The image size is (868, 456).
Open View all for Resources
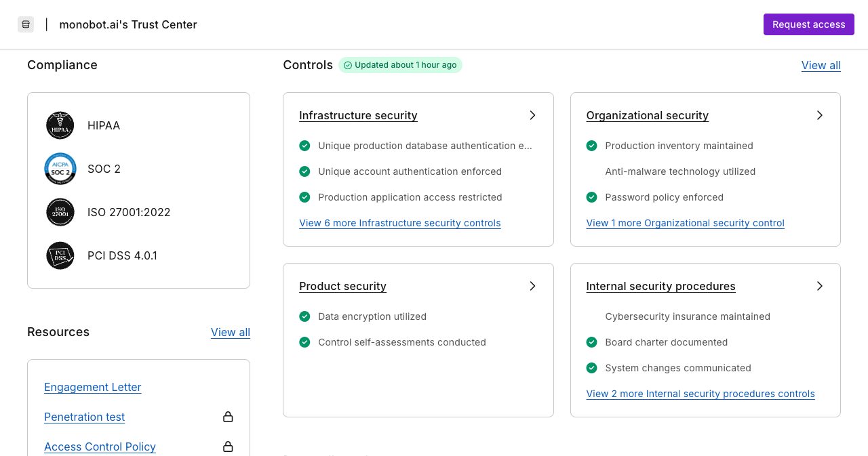[x=231, y=332]
